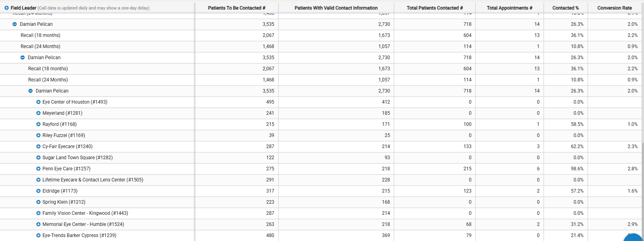
Task: Expand Rayford (#1168) plus icon
Action: tap(38, 124)
